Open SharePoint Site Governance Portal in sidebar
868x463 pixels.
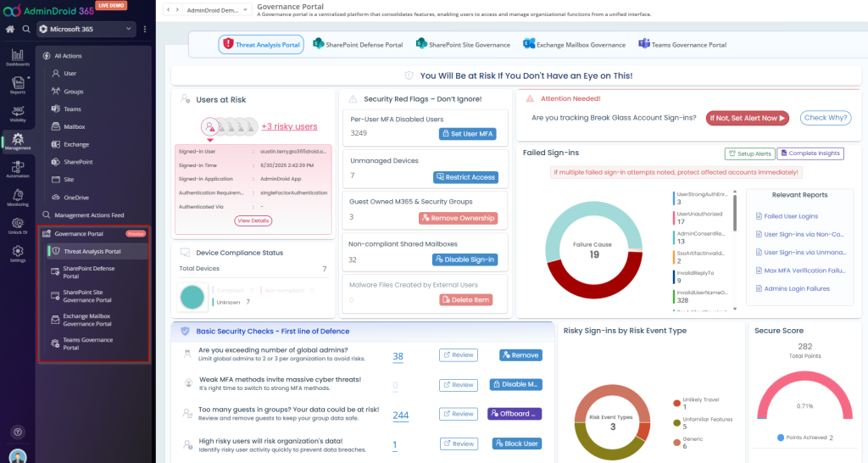point(87,296)
